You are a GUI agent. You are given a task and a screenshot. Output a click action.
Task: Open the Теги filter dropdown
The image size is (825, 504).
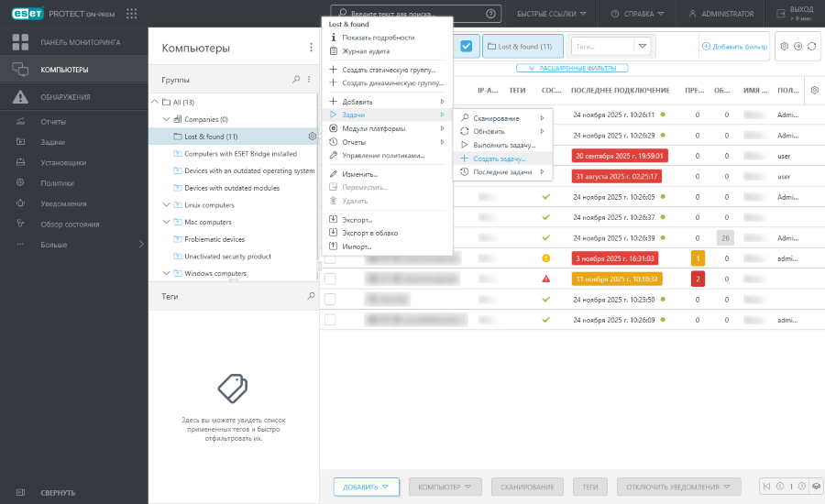click(x=642, y=46)
